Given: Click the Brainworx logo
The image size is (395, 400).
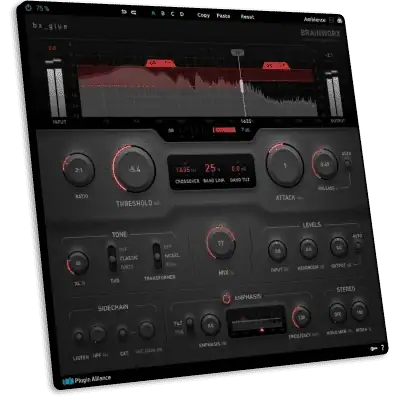Looking at the screenshot, I should click(x=320, y=33).
